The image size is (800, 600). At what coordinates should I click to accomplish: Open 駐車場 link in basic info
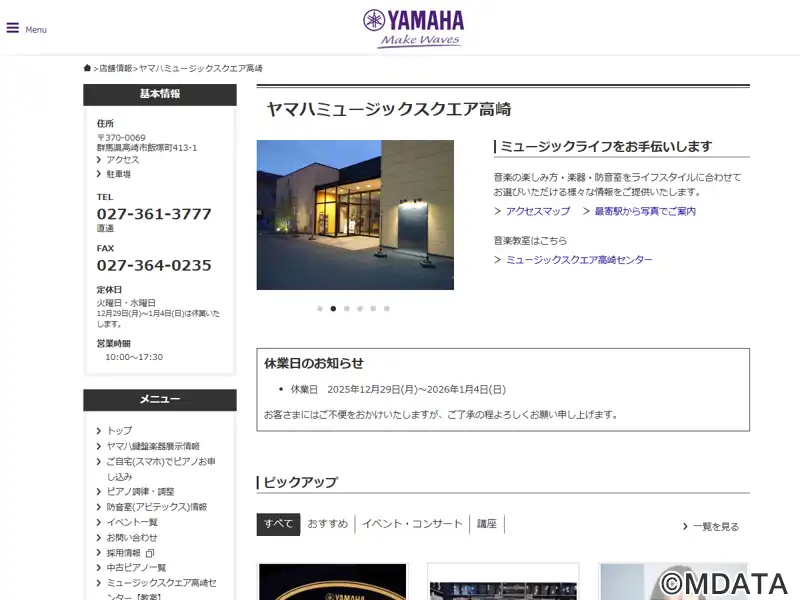(x=118, y=174)
